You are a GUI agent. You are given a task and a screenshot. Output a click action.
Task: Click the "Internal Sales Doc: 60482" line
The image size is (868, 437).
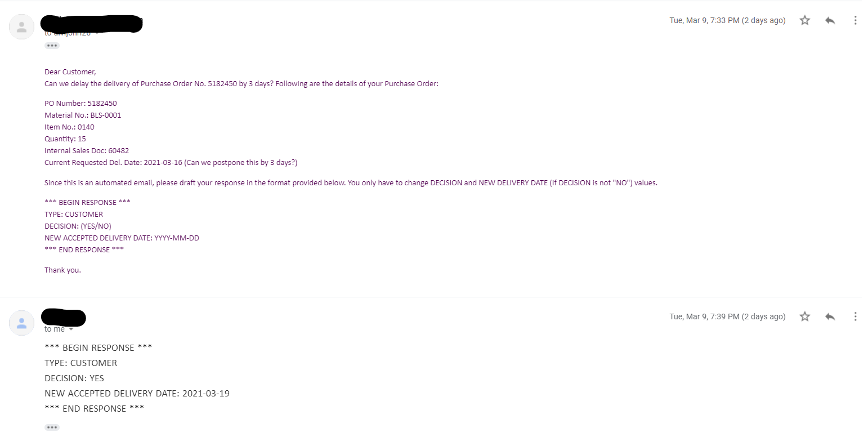(x=87, y=151)
